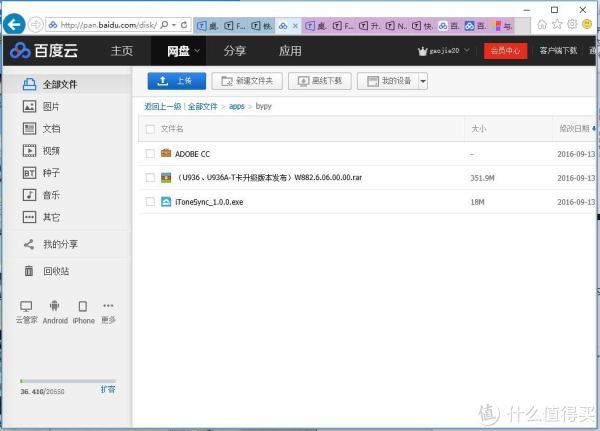
Task: Click the smiley feedback icon
Action: tap(587, 24)
